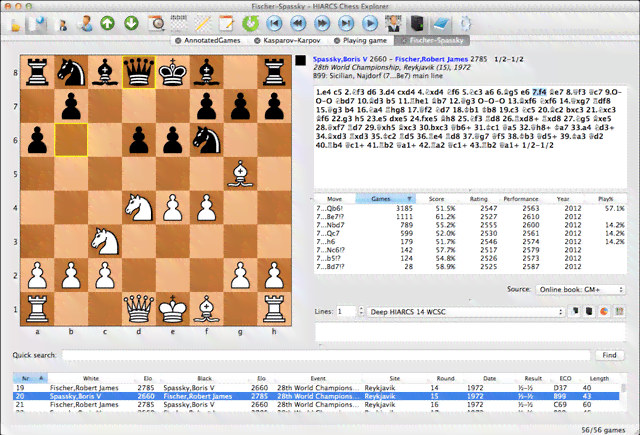The width and height of the screenshot is (640, 435).
Task: Click second black engine icon beside dropdown
Action: point(589,311)
